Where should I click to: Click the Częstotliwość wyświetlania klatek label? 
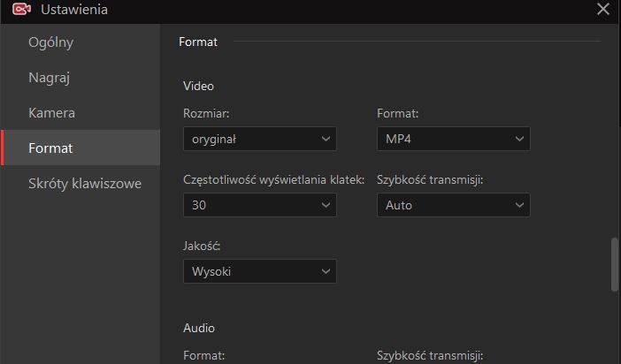click(273, 179)
